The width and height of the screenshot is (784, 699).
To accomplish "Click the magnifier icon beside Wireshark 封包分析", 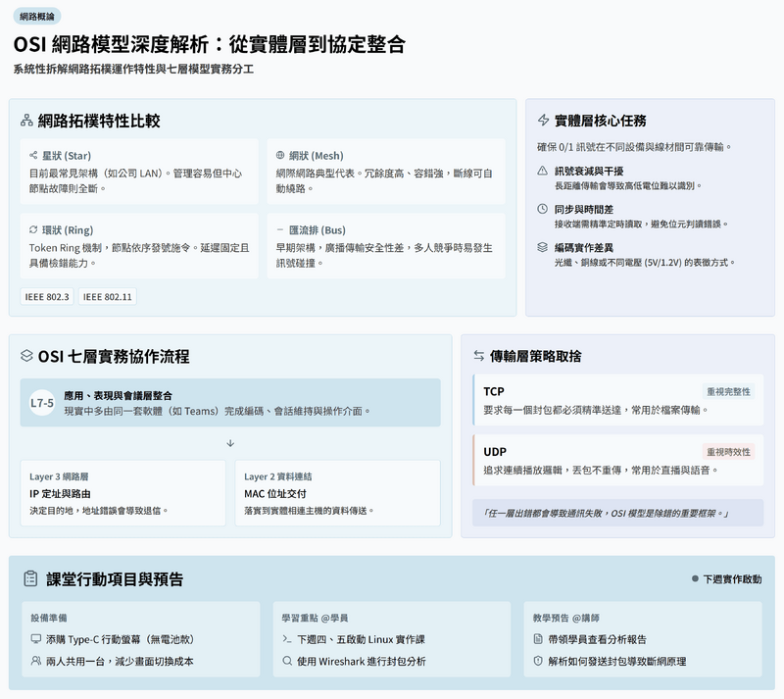I will click(287, 661).
